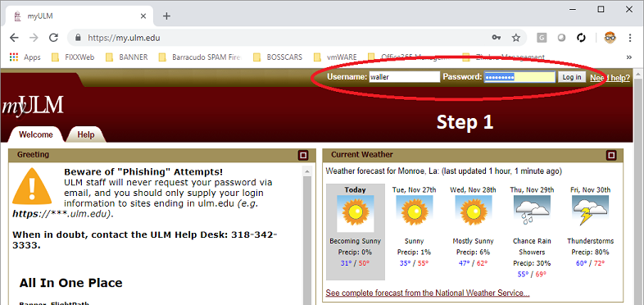Click the gray G extension icon
This screenshot has width=644, height=305.
pos(542,38)
